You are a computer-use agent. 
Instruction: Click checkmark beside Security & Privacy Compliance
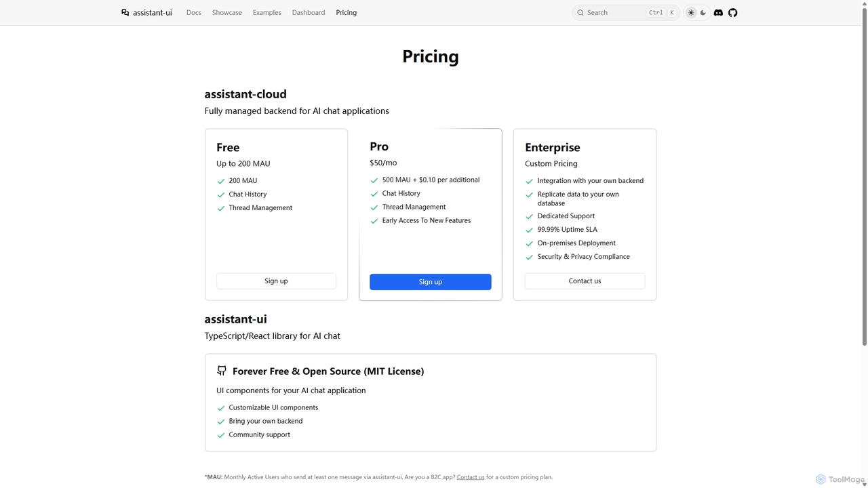[529, 257]
